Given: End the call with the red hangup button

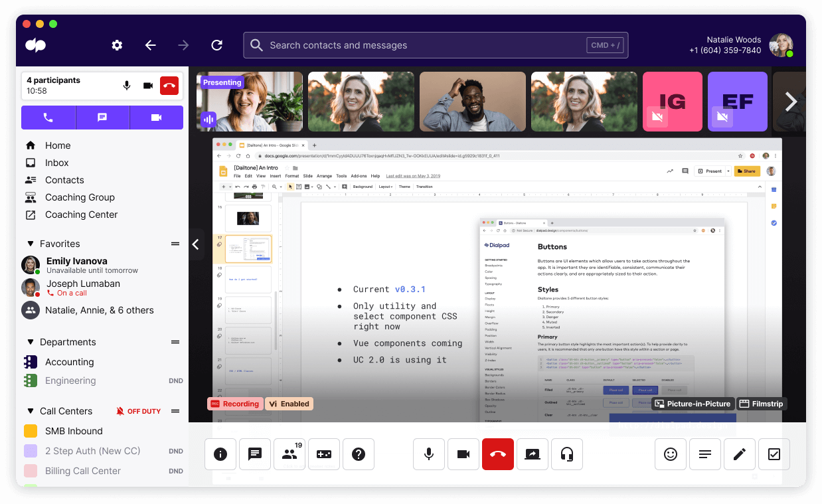Looking at the screenshot, I should pos(497,454).
